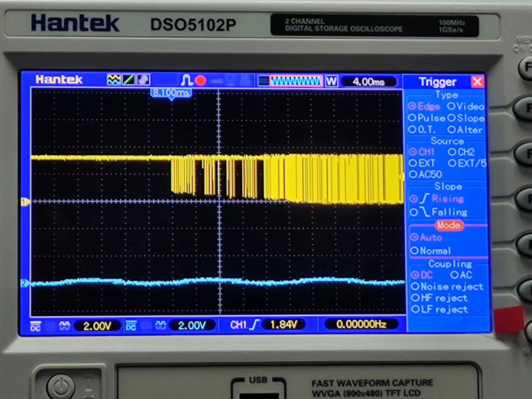The width and height of the screenshot is (532, 399).
Task: Click the Hantek logo on screen
Action: (59, 79)
